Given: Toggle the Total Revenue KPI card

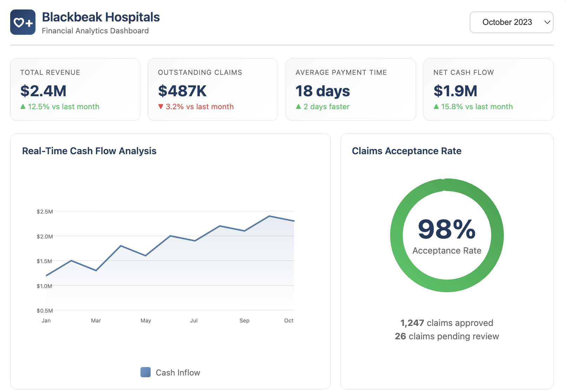Looking at the screenshot, I should [x=75, y=89].
